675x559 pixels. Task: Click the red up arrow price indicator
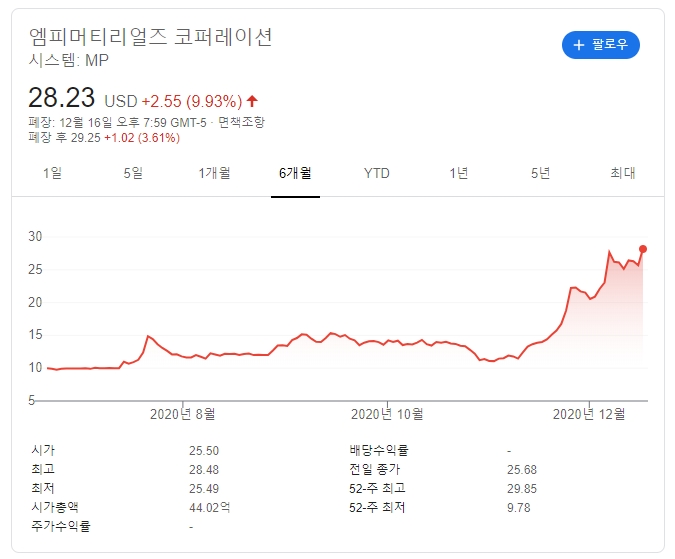pos(252,101)
